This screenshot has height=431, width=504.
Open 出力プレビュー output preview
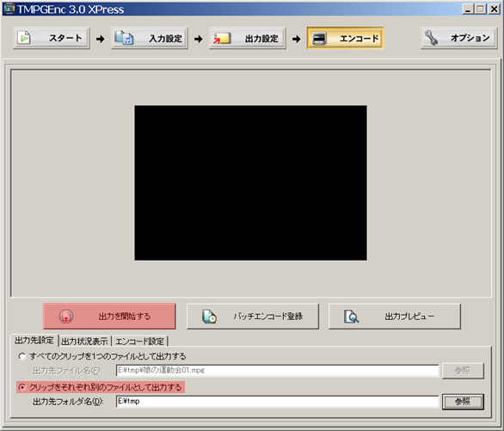pos(395,317)
